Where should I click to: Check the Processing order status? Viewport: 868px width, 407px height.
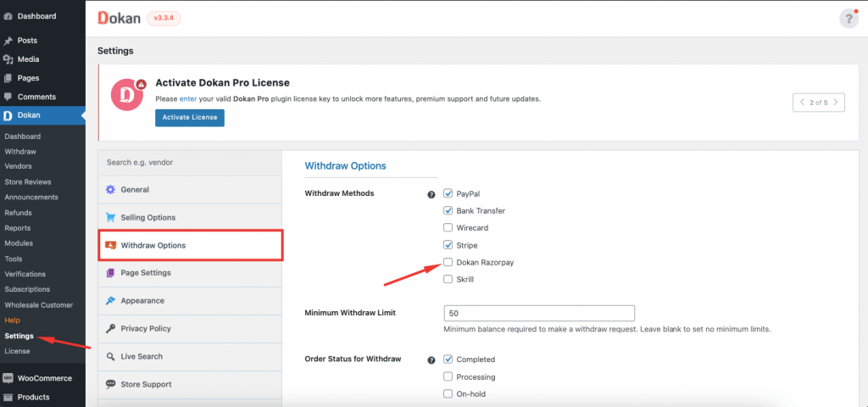point(448,376)
